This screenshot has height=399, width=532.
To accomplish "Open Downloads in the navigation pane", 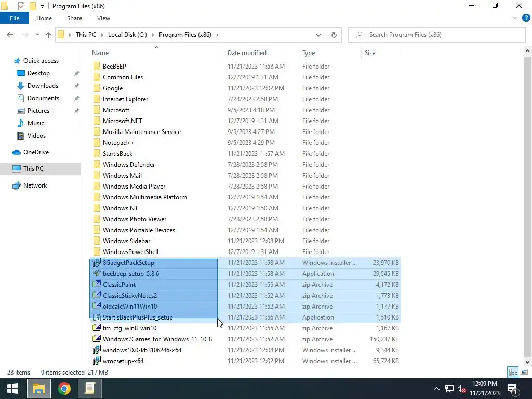I will click(x=43, y=86).
